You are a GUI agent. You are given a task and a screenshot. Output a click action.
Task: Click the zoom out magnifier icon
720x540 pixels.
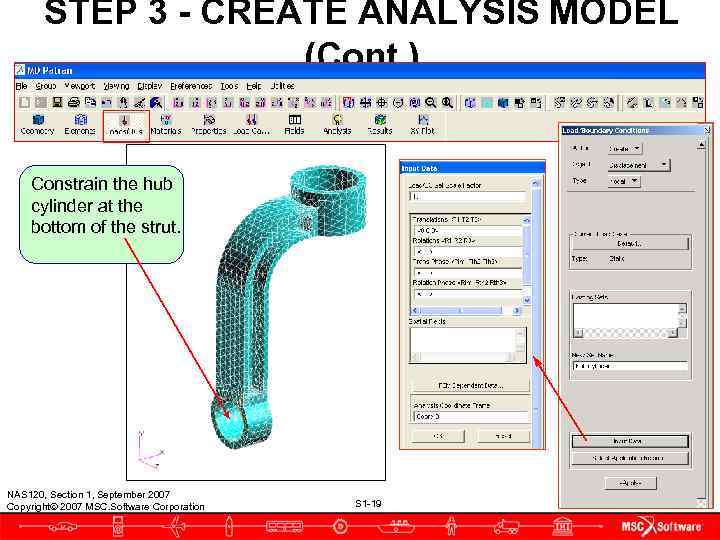(x=431, y=102)
